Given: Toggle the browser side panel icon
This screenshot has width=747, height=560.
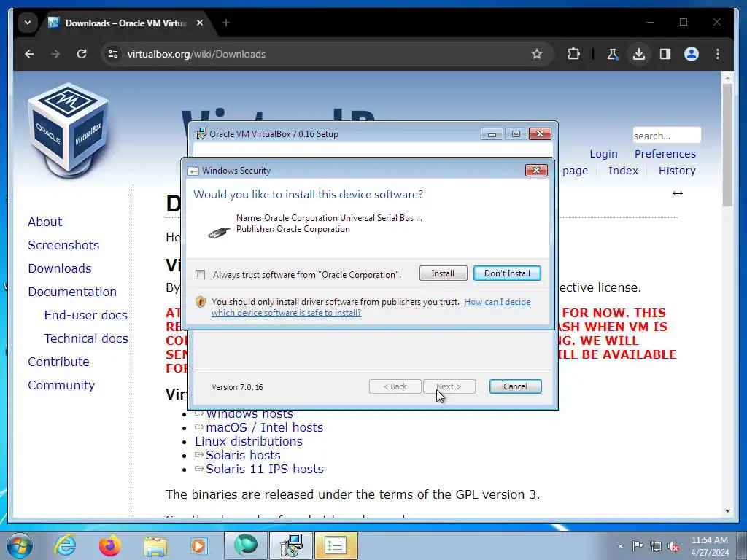Looking at the screenshot, I should click(x=665, y=54).
